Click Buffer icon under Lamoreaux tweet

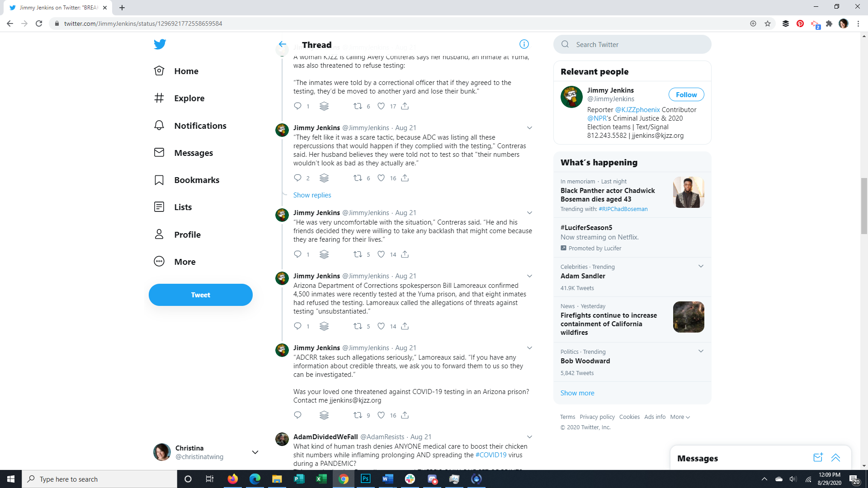(x=324, y=326)
